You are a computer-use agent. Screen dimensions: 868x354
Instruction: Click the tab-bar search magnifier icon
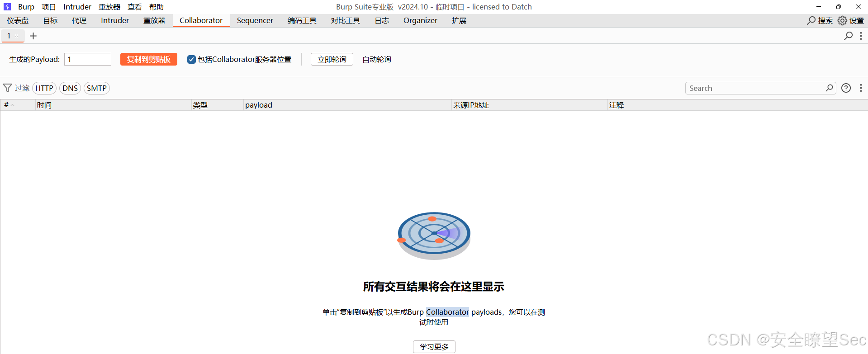848,36
